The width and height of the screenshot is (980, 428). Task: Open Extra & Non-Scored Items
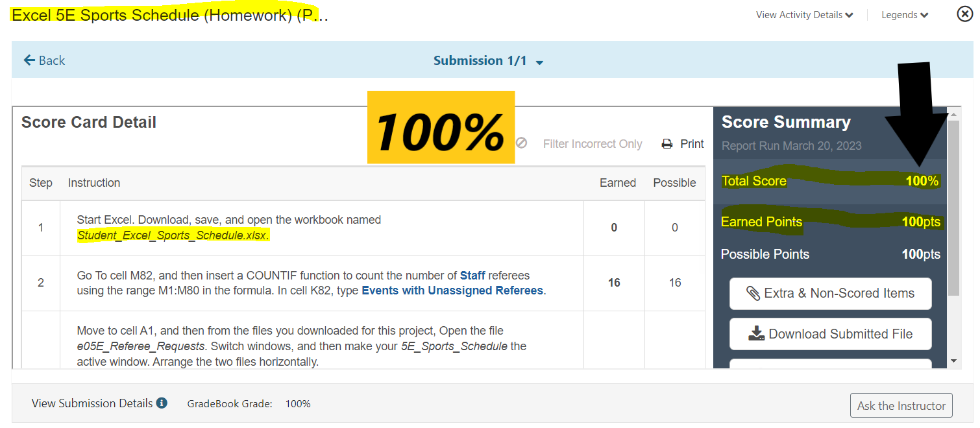click(831, 294)
